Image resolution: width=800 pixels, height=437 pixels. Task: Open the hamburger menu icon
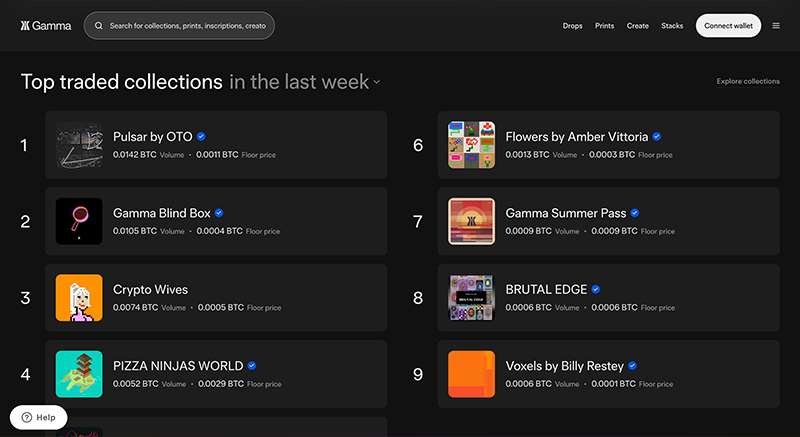click(776, 25)
